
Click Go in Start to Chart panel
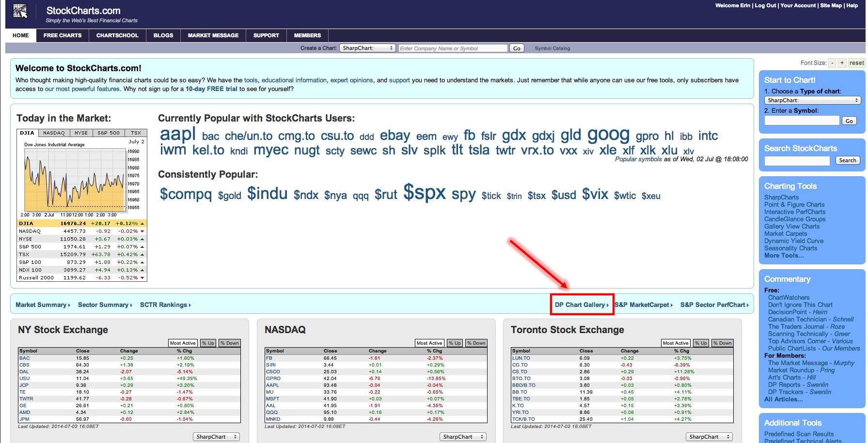(x=849, y=121)
